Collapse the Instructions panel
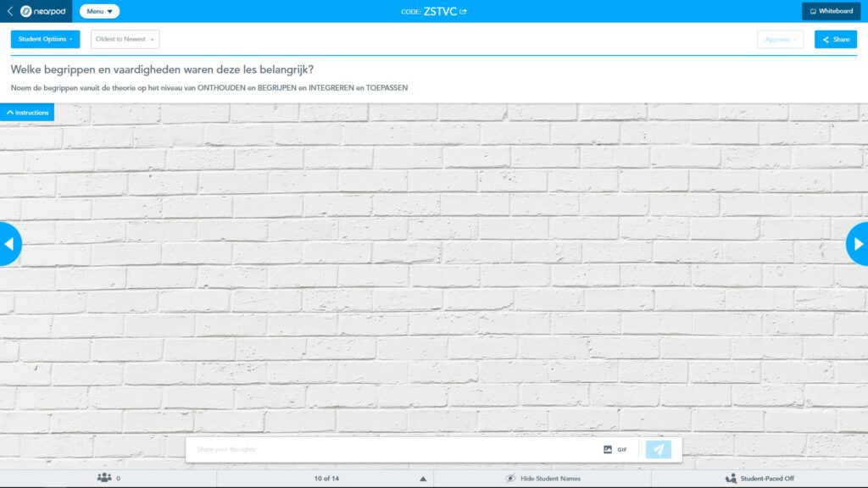868x488 pixels. tap(27, 113)
